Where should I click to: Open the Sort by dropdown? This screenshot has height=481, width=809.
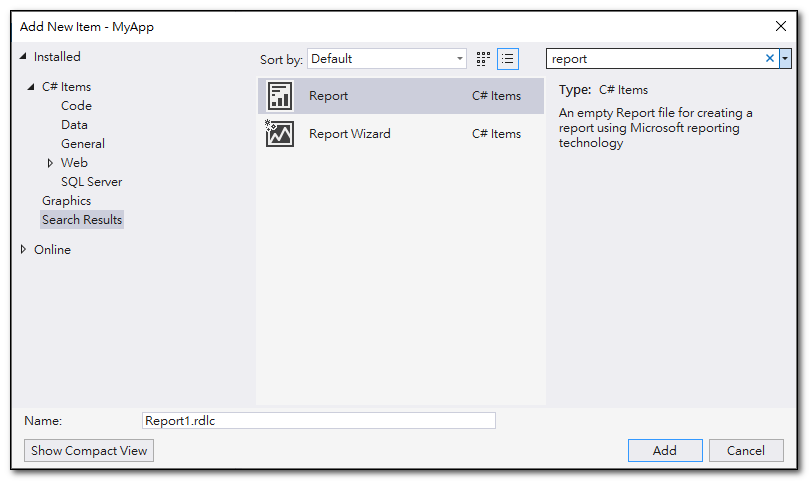point(387,59)
